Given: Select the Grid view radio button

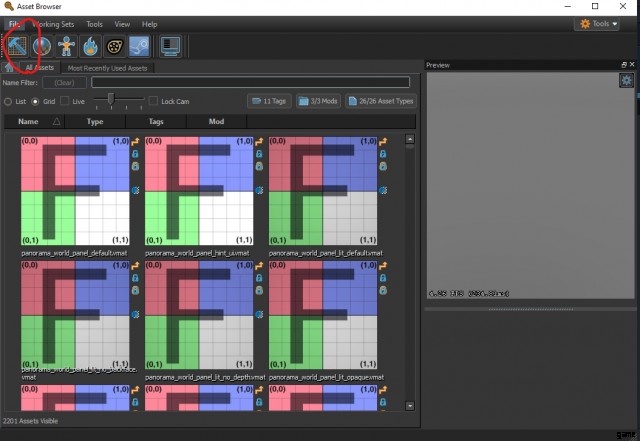Looking at the screenshot, I should coord(36,101).
